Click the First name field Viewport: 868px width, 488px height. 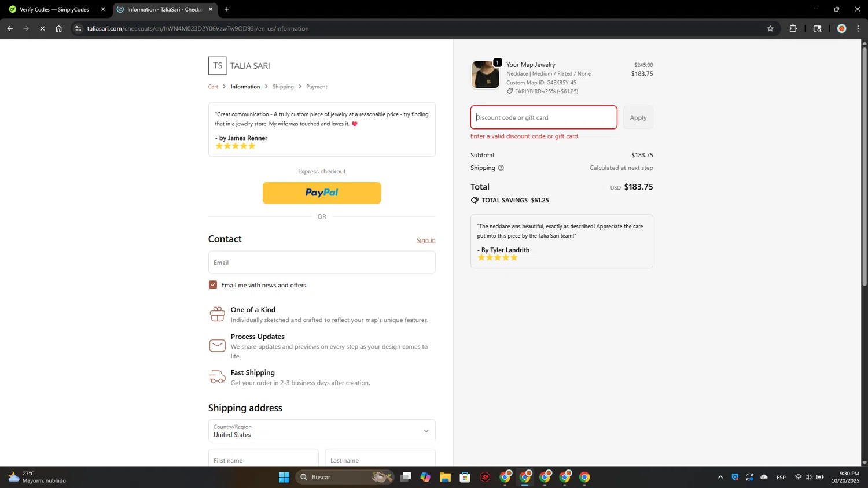tap(263, 458)
